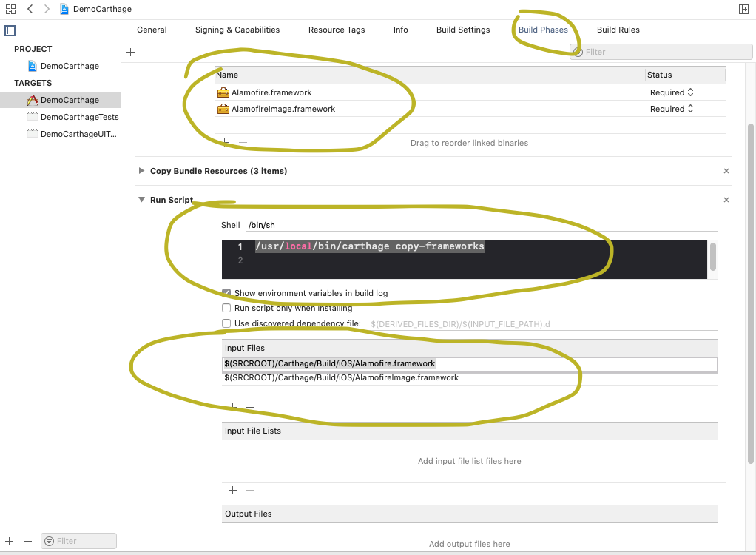Viewport: 756px width, 555px height.
Task: Change Alamofire.framework Required status
Action: (672, 92)
